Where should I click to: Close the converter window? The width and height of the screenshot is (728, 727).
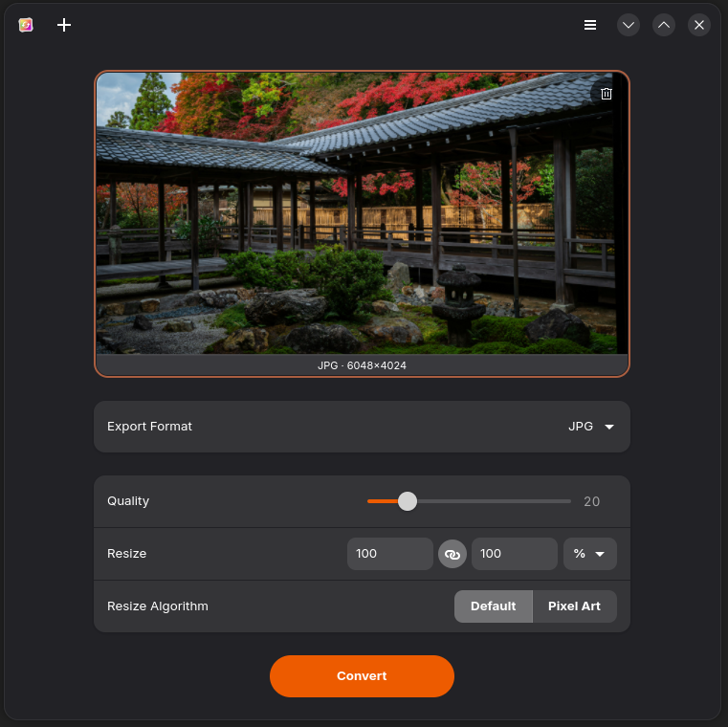tap(699, 25)
